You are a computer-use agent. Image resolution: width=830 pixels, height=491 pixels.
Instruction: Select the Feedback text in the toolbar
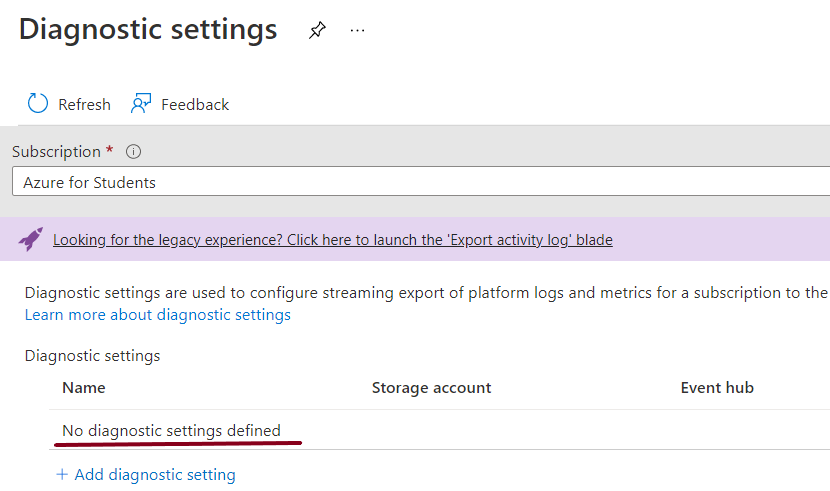(x=195, y=104)
